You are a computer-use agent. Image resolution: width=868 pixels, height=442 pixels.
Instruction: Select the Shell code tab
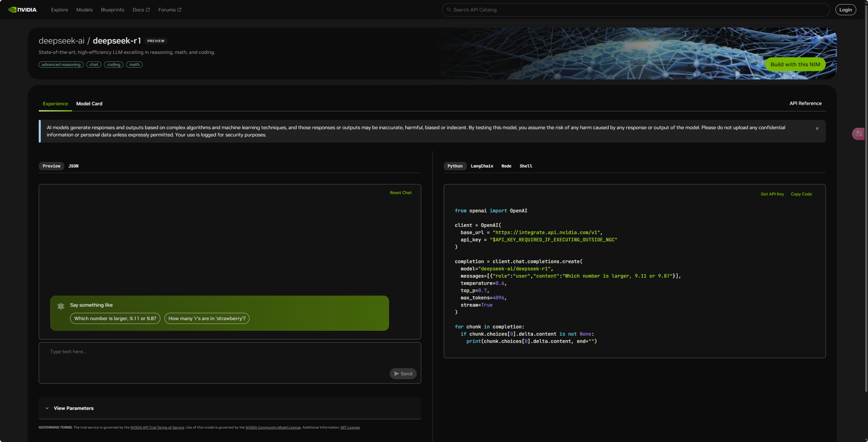pyautogui.click(x=526, y=166)
